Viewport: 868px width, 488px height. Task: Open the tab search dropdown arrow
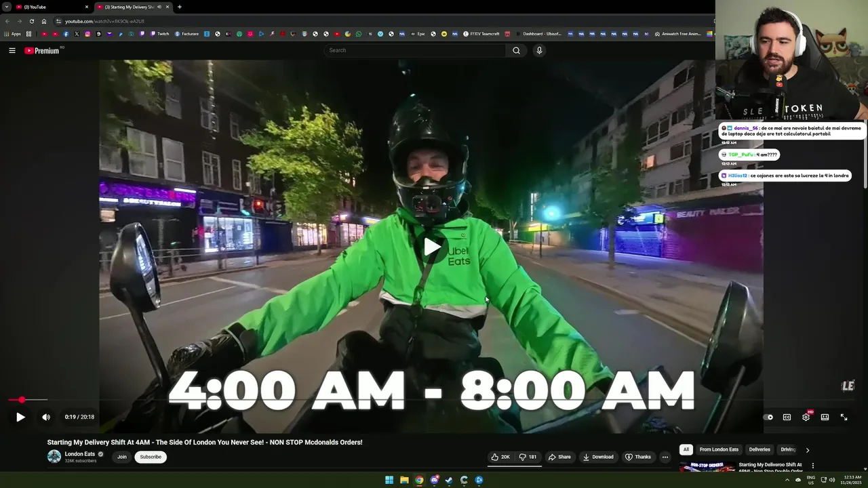[x=6, y=7]
